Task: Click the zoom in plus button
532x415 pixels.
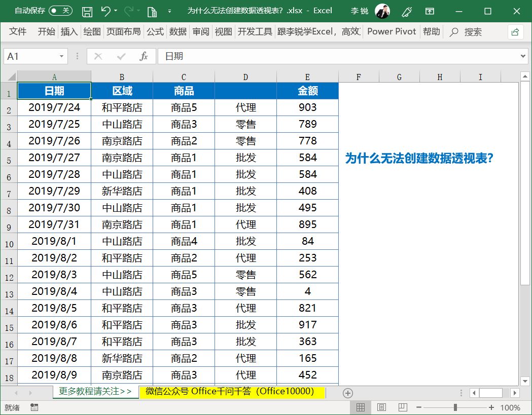Action: (491, 407)
